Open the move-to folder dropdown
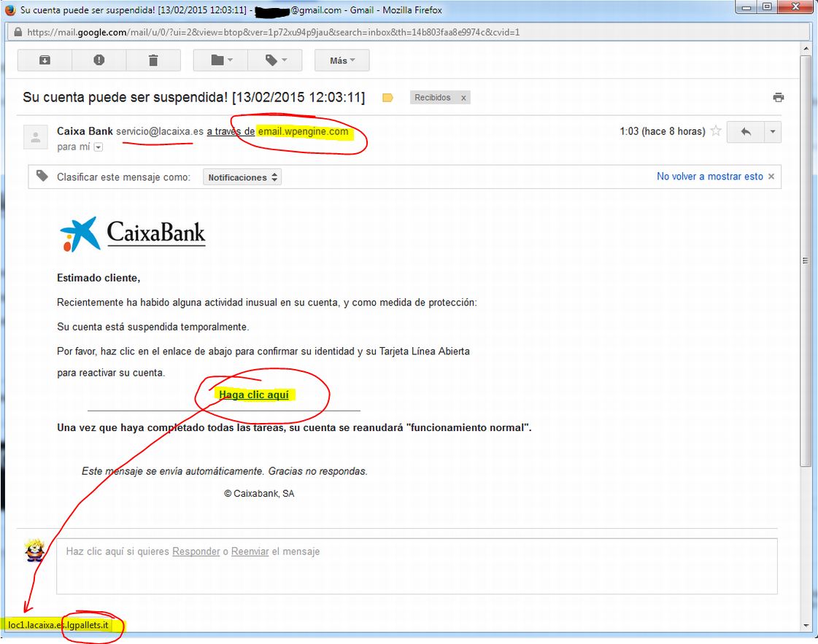818x644 pixels. pyautogui.click(x=220, y=60)
